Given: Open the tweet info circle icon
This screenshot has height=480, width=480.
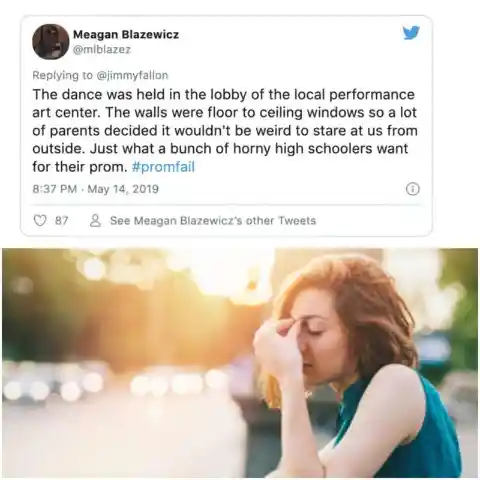Looking at the screenshot, I should 413,189.
